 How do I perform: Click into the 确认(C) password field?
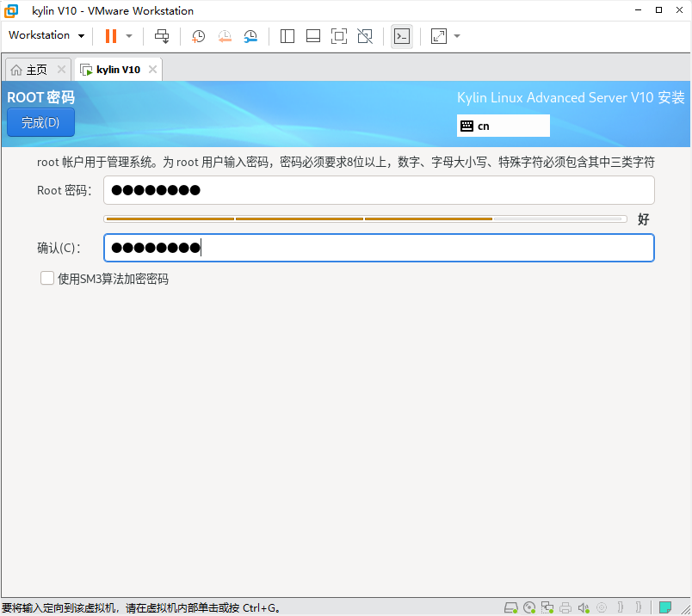click(x=379, y=248)
